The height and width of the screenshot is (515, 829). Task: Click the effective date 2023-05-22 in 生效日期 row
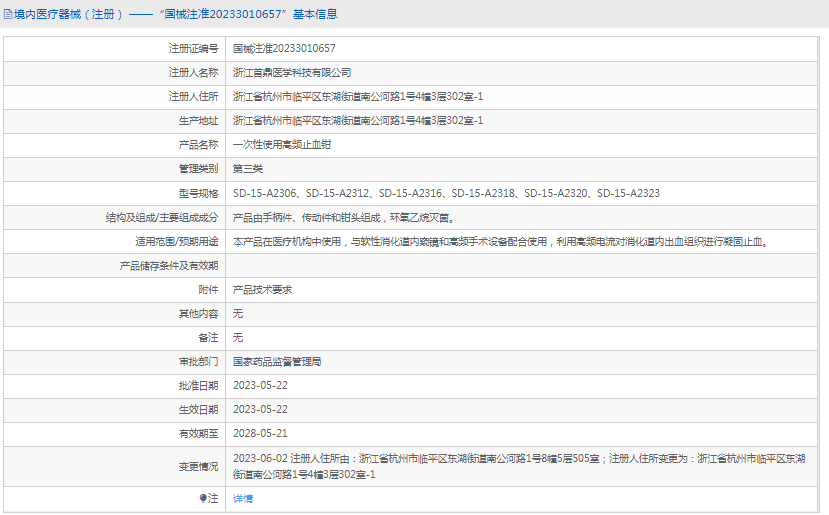(261, 410)
